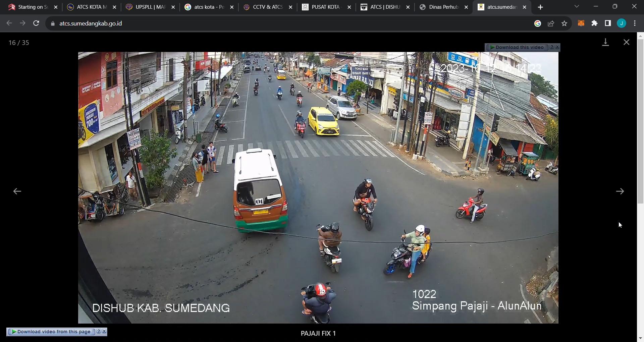
Task: Close the ATCS KOTA M tab
Action: click(x=114, y=7)
